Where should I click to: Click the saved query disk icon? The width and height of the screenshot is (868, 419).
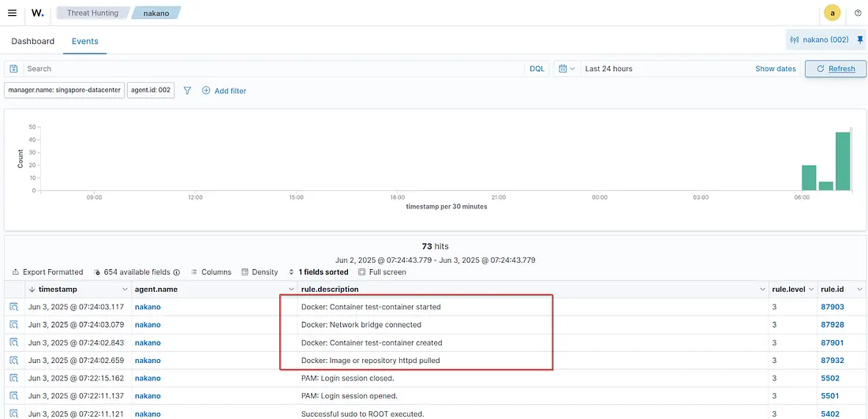pos(14,69)
